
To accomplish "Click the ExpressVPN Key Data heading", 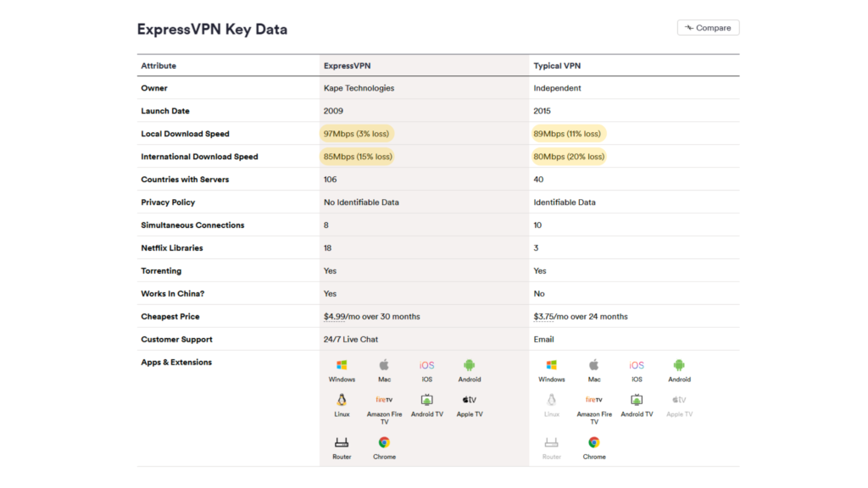I will click(x=212, y=30).
